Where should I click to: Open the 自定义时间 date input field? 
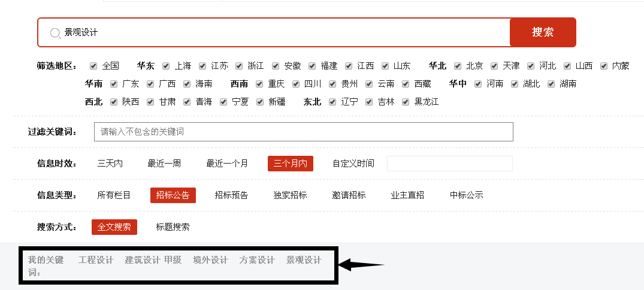click(449, 164)
